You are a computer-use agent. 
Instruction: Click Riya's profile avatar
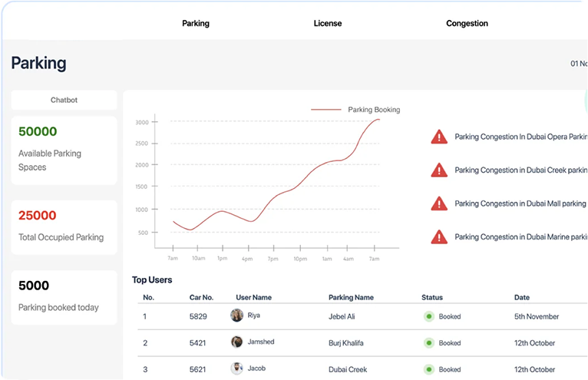coord(237,316)
